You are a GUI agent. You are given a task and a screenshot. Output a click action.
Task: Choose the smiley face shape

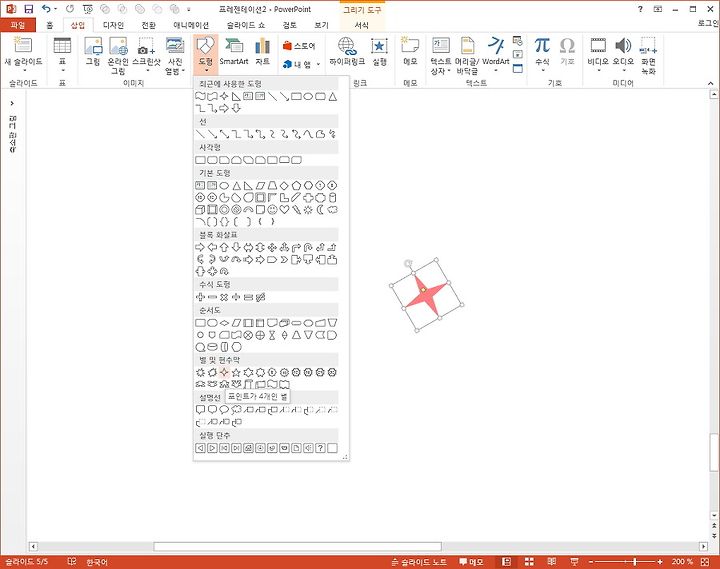click(x=272, y=209)
